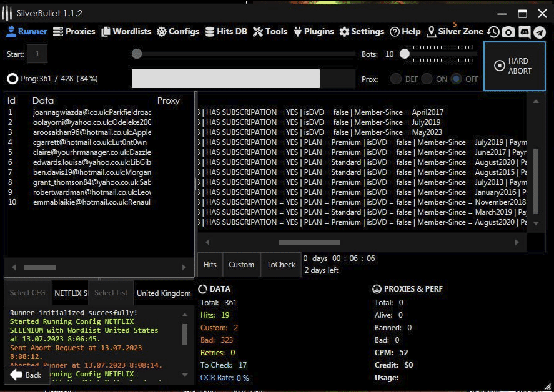Select the ON proxy radio button

tap(427, 79)
